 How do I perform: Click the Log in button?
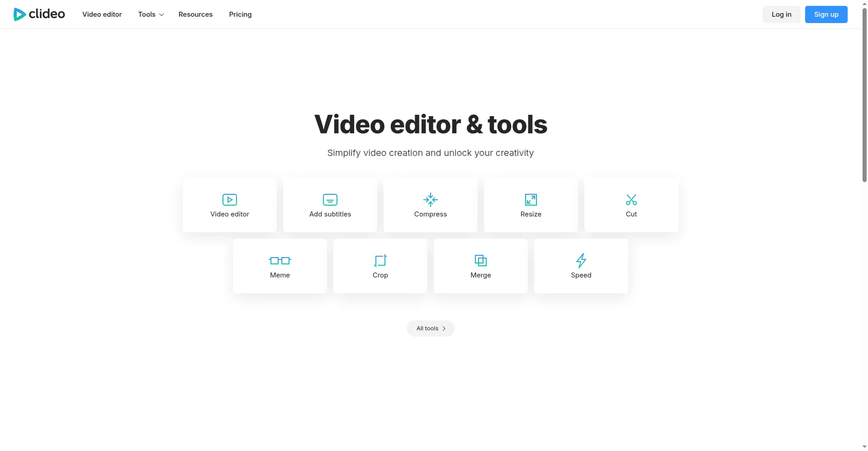[781, 14]
